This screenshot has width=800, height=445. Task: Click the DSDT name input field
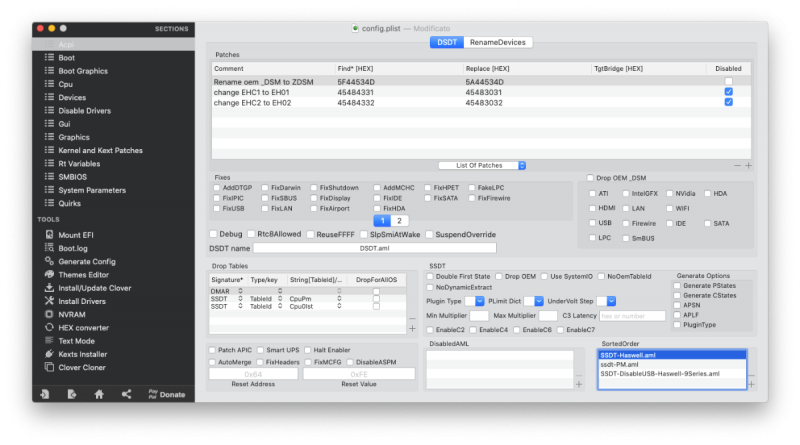point(374,247)
